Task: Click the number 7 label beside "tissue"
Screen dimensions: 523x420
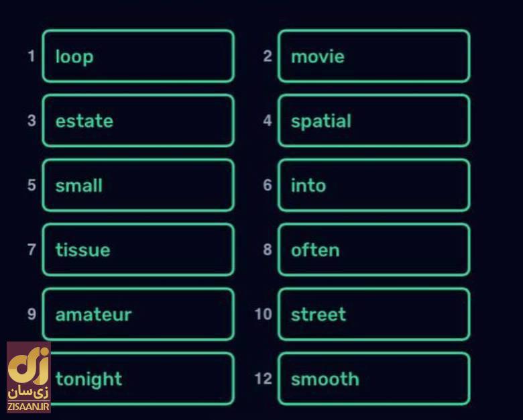Action: click(31, 250)
